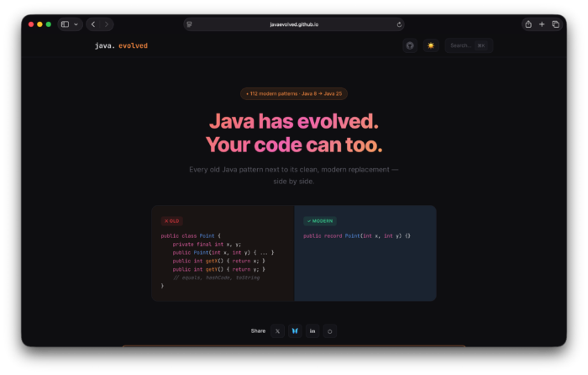The image size is (588, 375).
Task: Share on X (Twitter)
Action: coord(277,331)
